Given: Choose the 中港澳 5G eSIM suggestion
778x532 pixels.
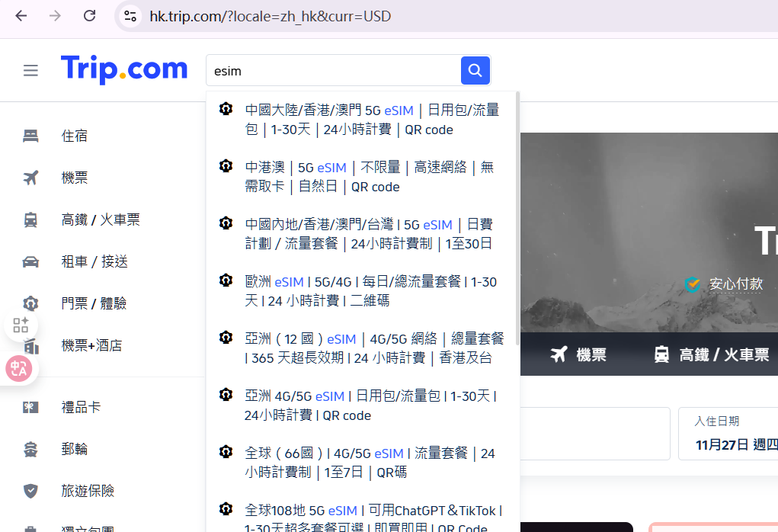Looking at the screenshot, I should (x=369, y=177).
